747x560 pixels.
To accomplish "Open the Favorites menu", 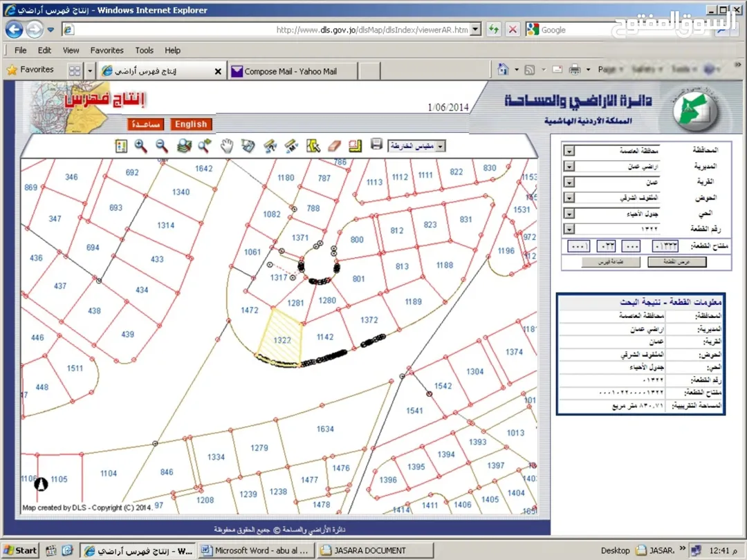I will coord(107,50).
